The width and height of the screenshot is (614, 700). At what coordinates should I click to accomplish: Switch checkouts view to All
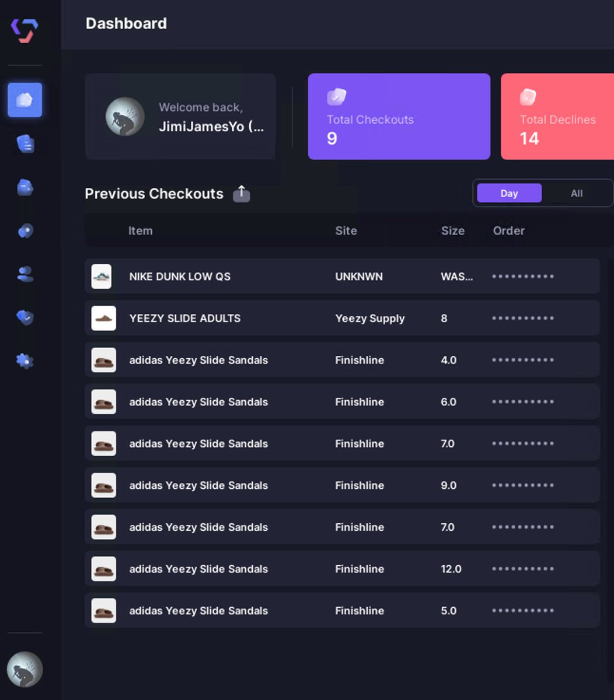tap(577, 193)
